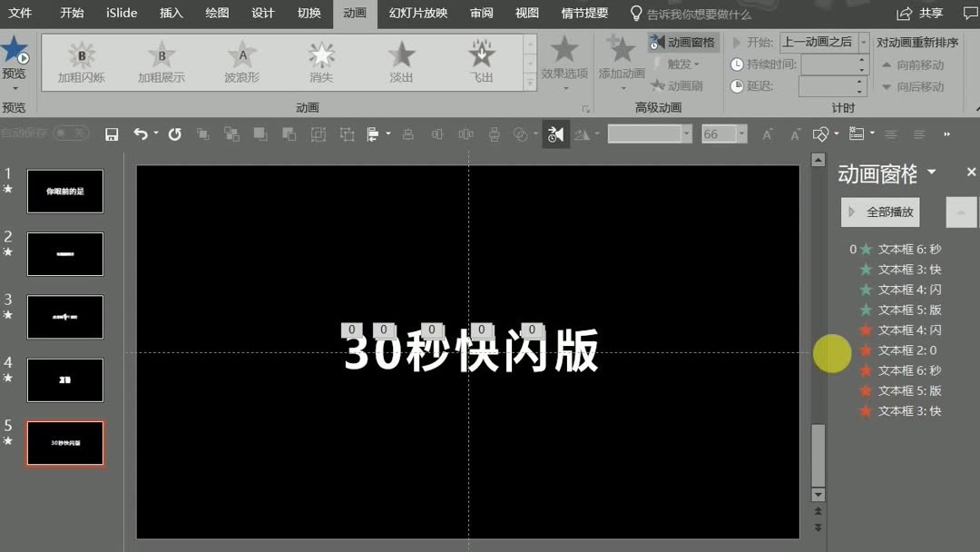Open the 切换 (Transitions) tab
980x552 pixels.
click(308, 13)
